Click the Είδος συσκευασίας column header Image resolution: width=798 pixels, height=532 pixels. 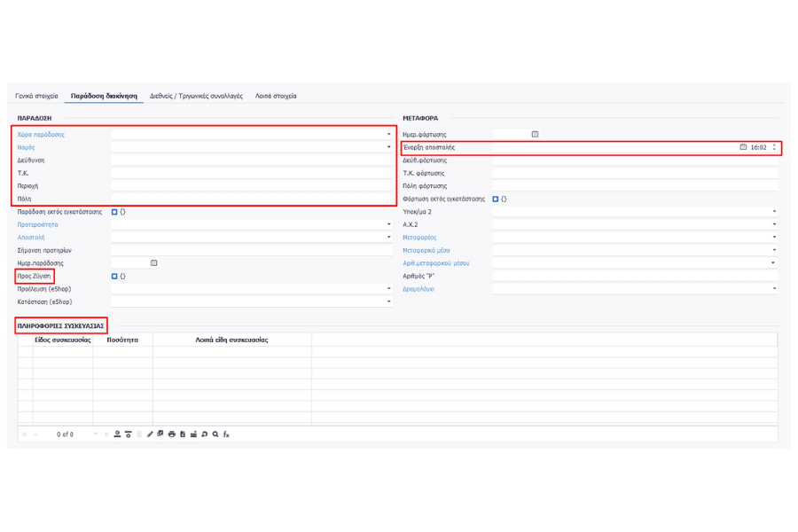63,340
